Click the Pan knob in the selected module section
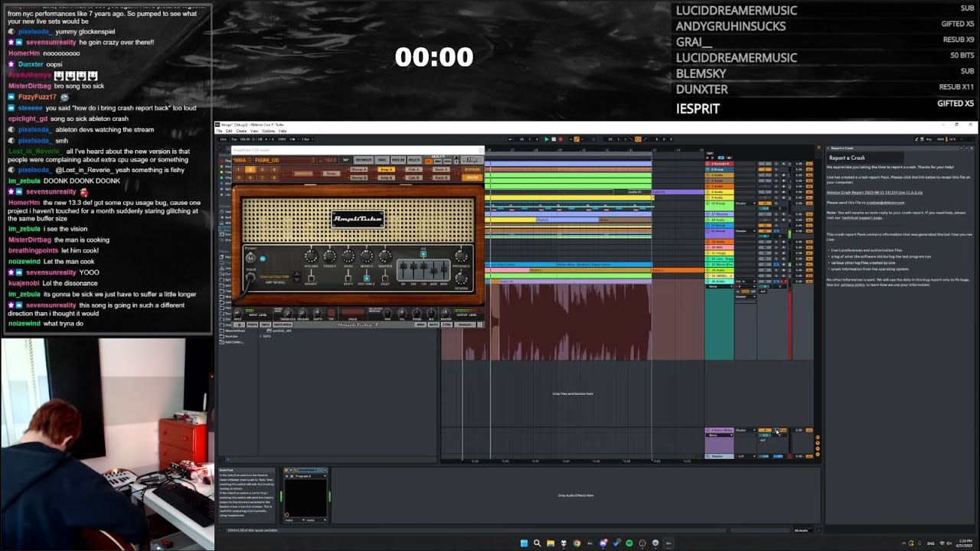Screen dimensions: 980x551 [x=387, y=313]
